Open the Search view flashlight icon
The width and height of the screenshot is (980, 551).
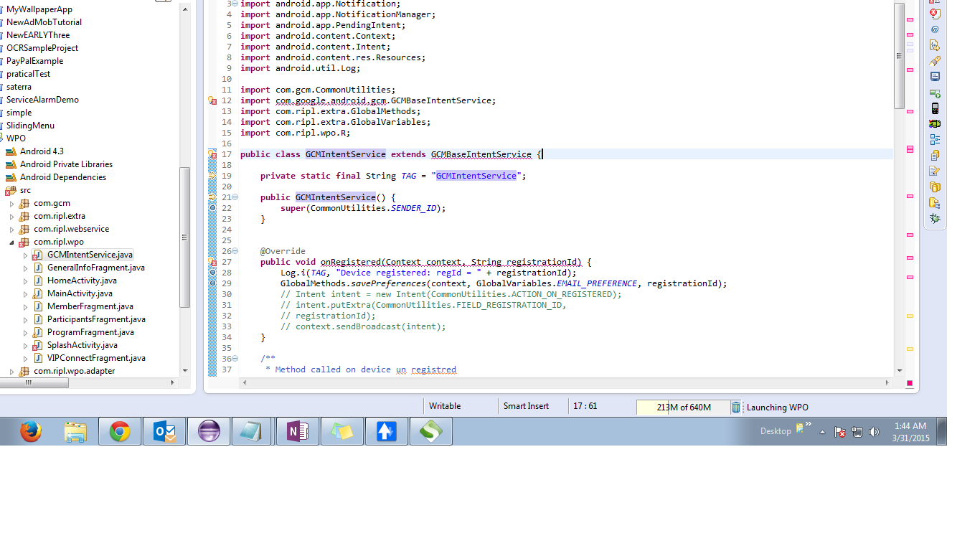935,60
